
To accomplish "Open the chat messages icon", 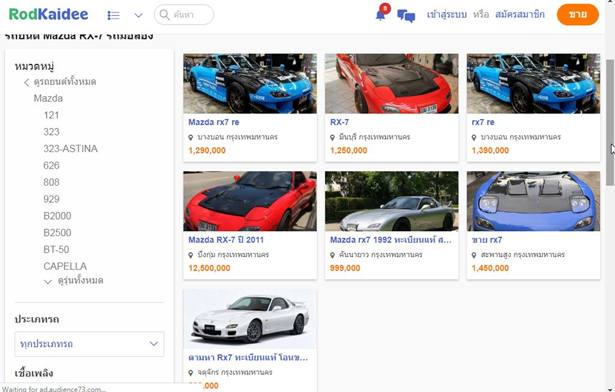I will point(406,16).
